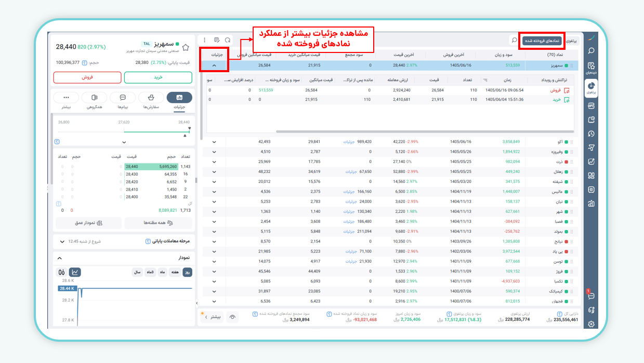Screen dimensions: 644x363
Task: Open همه مظنه‌ها full order book
Action: pyautogui.click(x=158, y=223)
